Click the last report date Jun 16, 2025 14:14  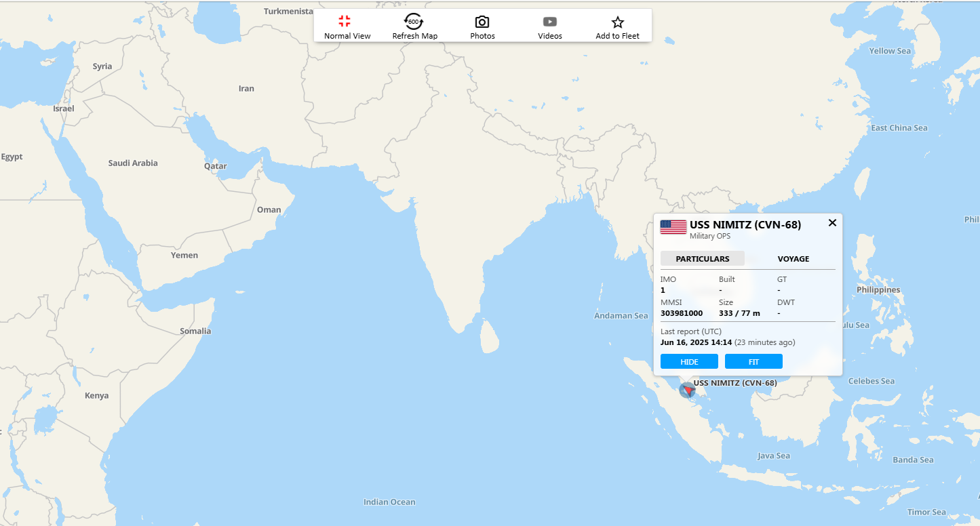696,342
